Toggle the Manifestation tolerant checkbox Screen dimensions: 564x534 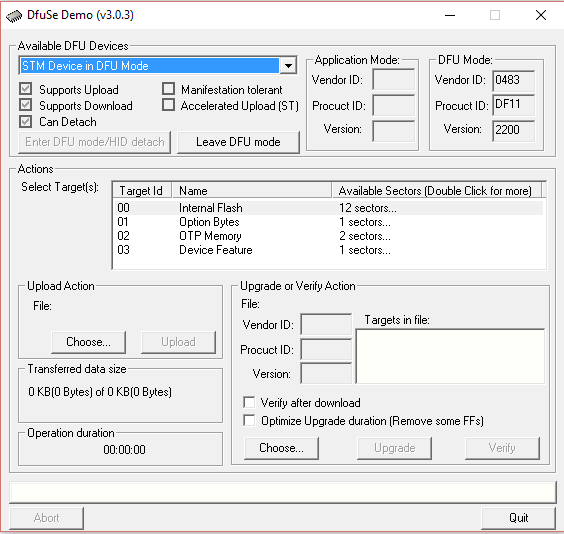click(x=168, y=89)
